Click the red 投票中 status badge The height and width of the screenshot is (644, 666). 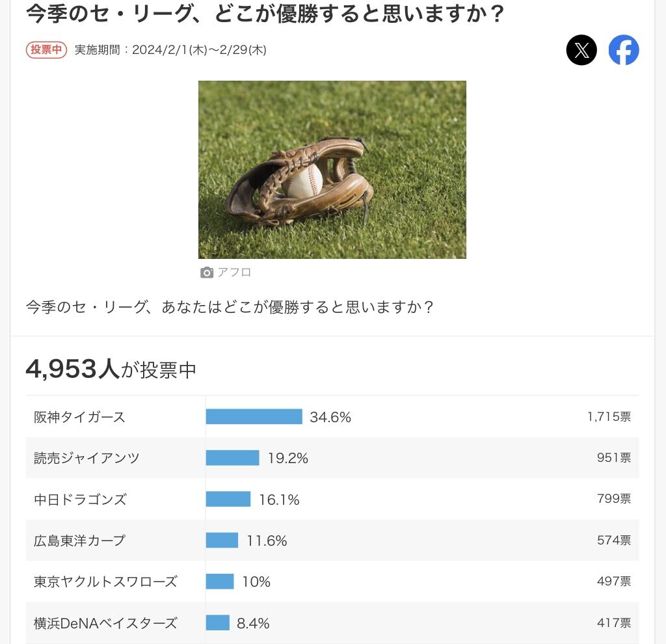coord(47,50)
